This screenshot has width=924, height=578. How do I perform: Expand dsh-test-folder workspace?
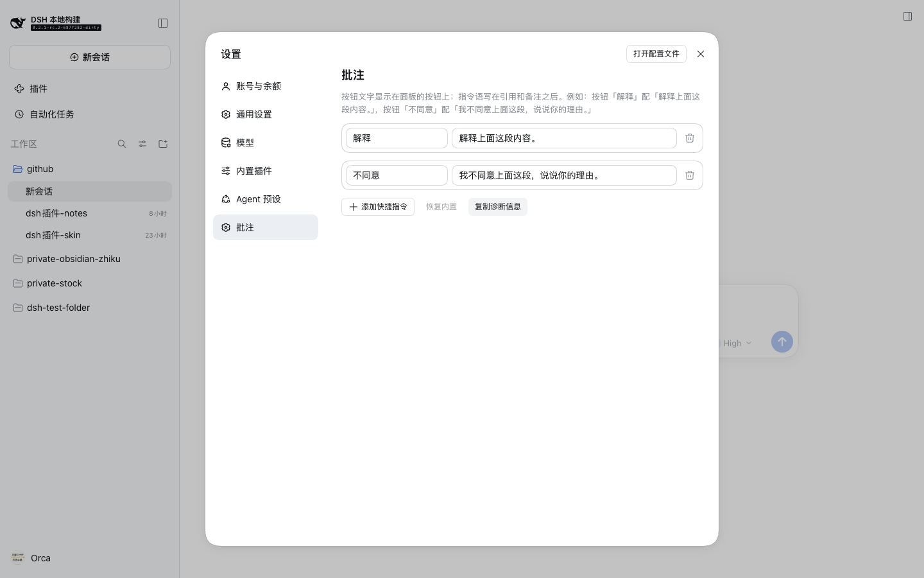point(90,308)
